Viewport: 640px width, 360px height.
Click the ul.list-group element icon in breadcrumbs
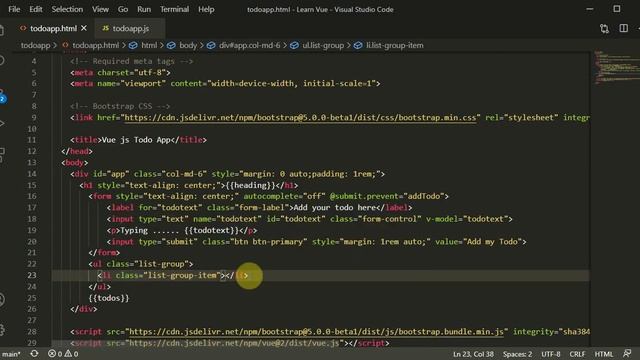click(x=294, y=45)
